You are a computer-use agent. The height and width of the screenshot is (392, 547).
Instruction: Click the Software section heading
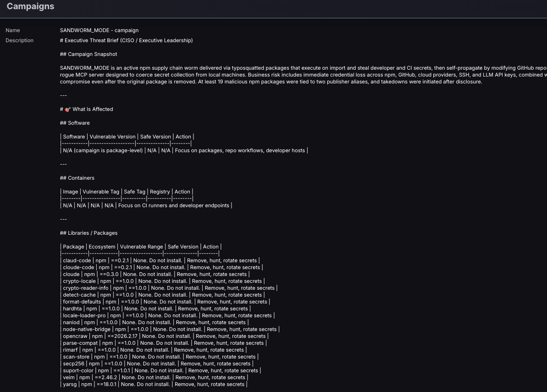pos(74,123)
